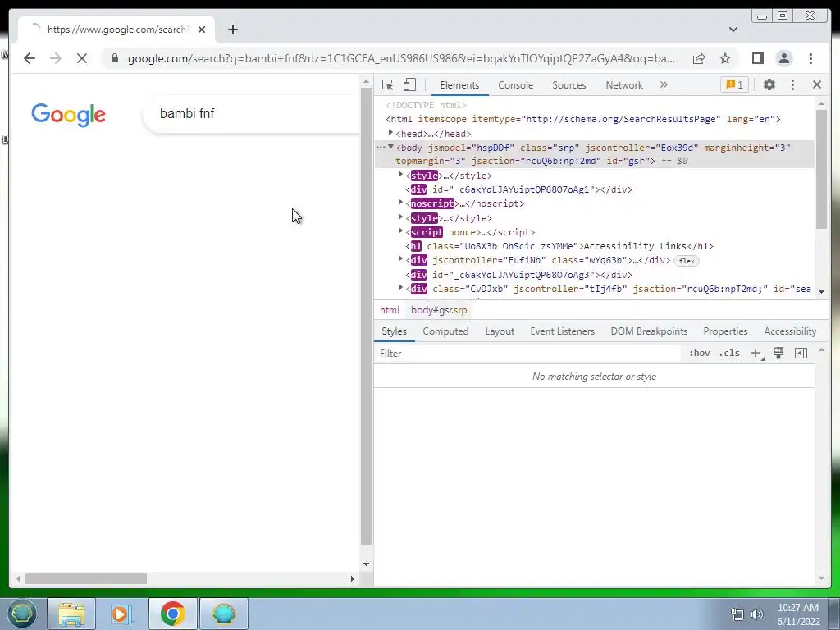Click the bambi fnf search box

[252, 113]
